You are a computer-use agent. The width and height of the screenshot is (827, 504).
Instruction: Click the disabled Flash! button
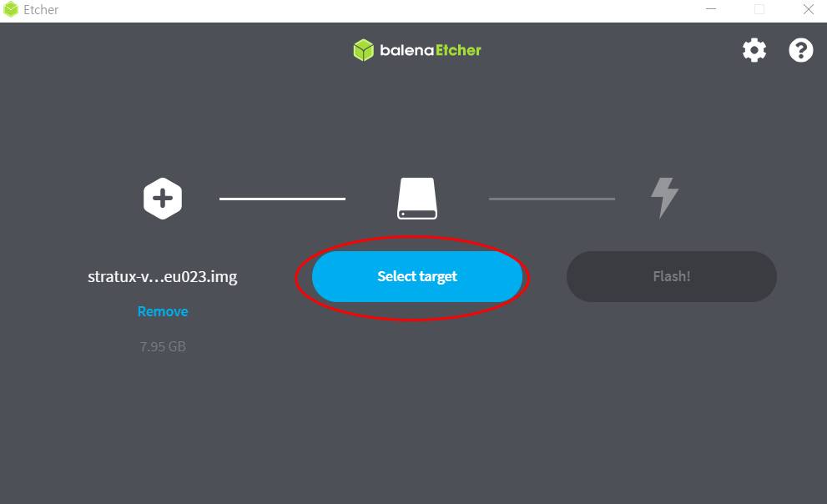(672, 276)
